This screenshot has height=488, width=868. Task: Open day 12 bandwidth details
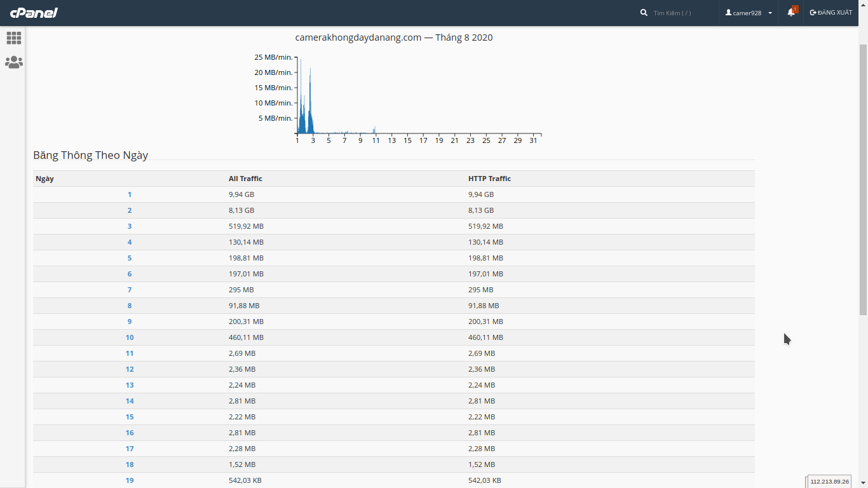(x=130, y=369)
